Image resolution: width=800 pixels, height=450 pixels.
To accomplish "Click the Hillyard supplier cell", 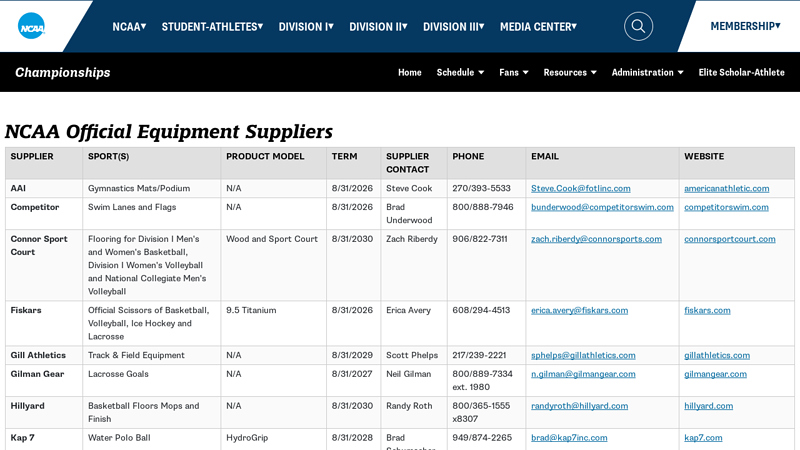I will point(44,412).
